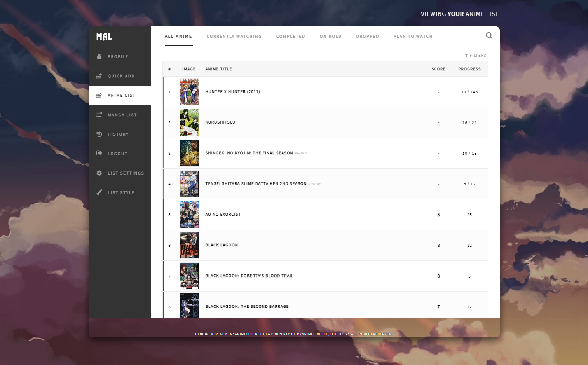588x365 pixels.
Task: Click the search magnifier icon
Action: point(489,36)
